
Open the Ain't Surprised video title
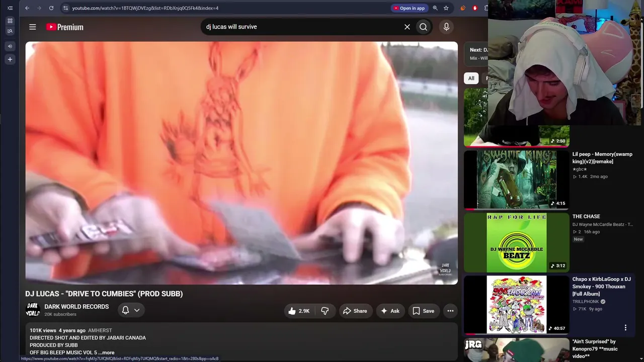pyautogui.click(x=595, y=349)
